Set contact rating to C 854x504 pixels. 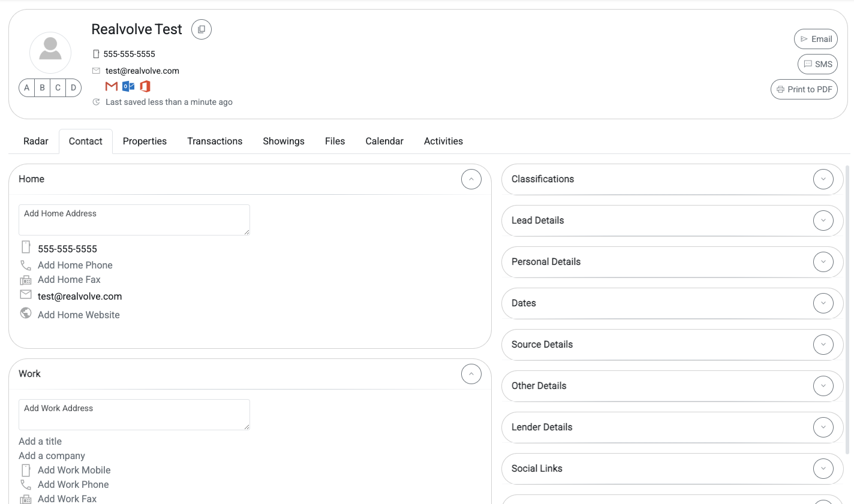tap(58, 87)
